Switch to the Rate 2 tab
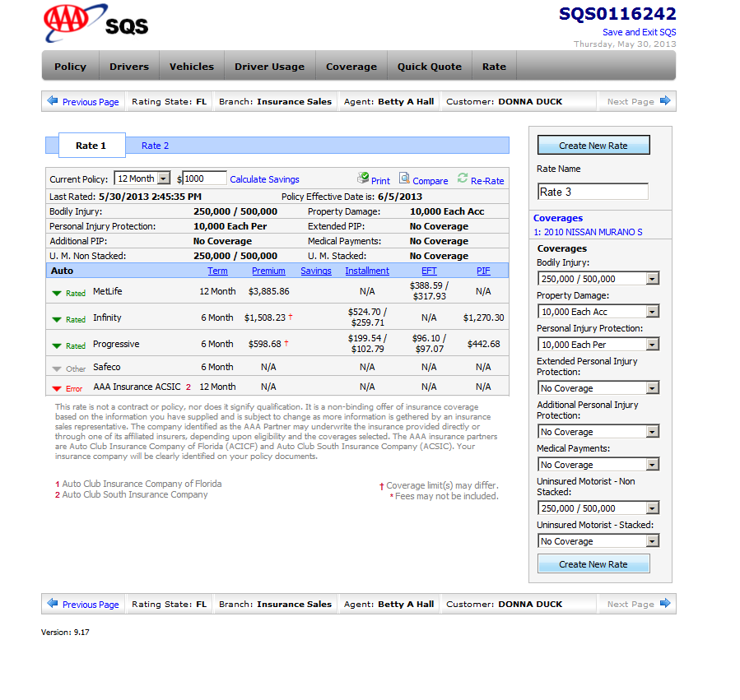Viewport: 740px width, 700px height. pyautogui.click(x=155, y=146)
